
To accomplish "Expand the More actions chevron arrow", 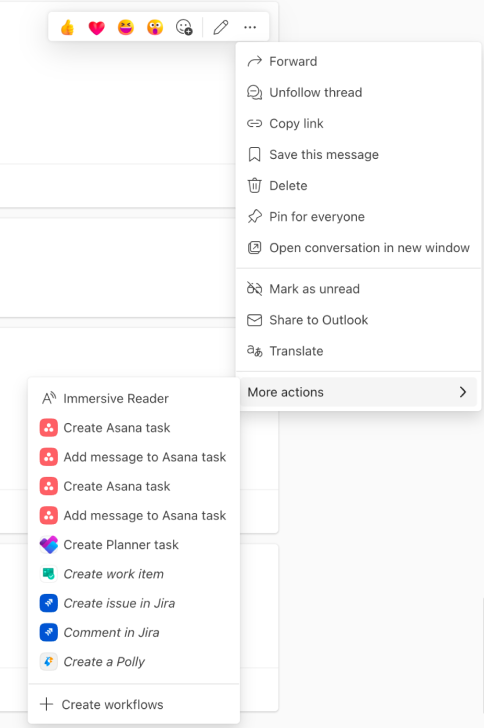I will [x=463, y=392].
